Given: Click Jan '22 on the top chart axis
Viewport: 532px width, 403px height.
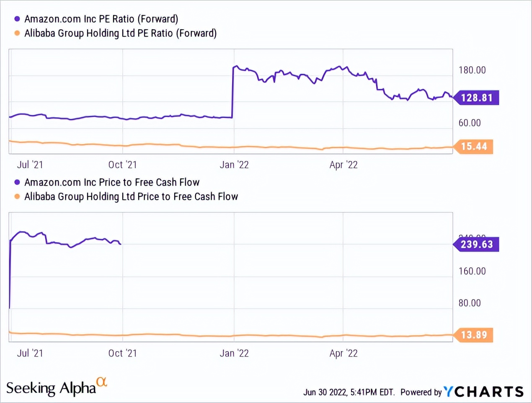Looking at the screenshot, I should tap(234, 165).
